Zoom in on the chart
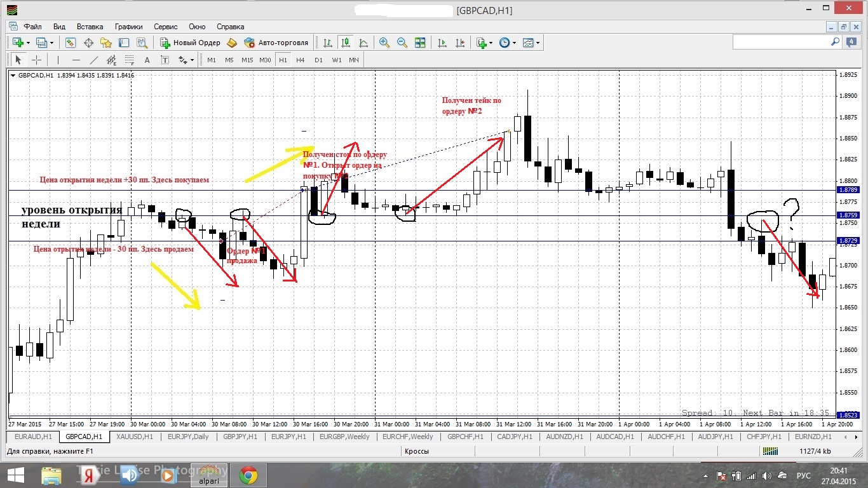This screenshot has width=868, height=488. click(384, 43)
